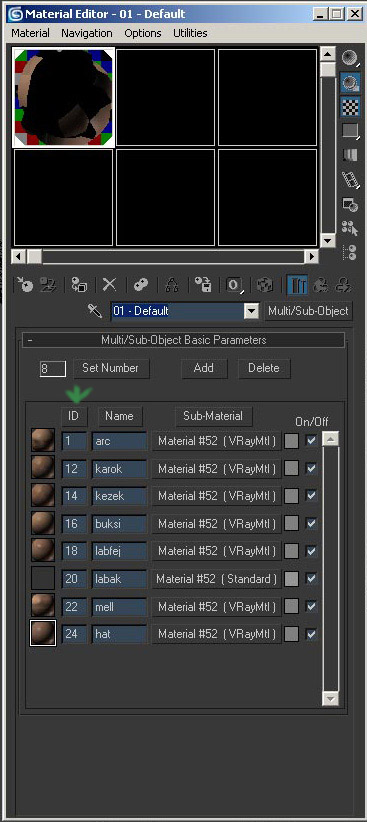Open the Navigation menu
Image resolution: width=367 pixels, height=822 pixels.
[x=87, y=33]
